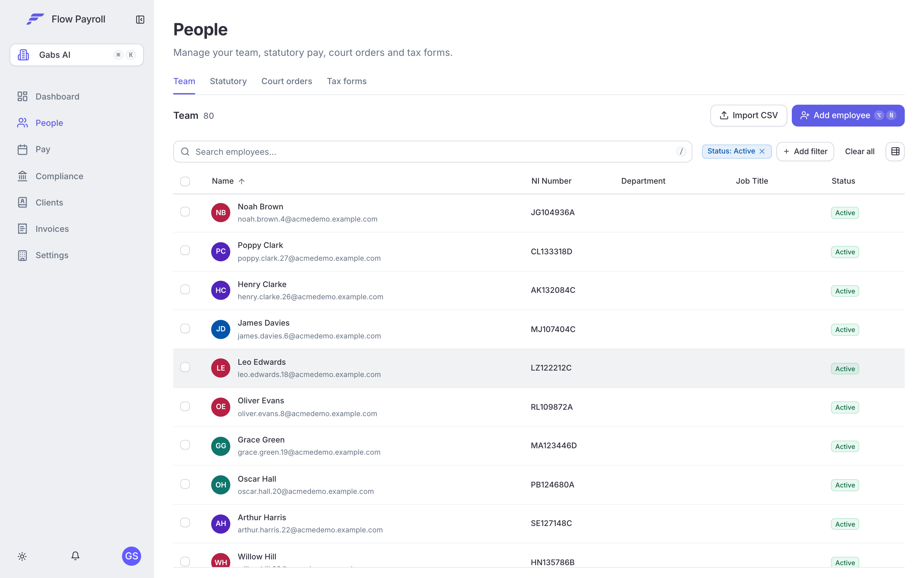Select Leo Edwards row checkbox
924x578 pixels.
click(x=185, y=367)
